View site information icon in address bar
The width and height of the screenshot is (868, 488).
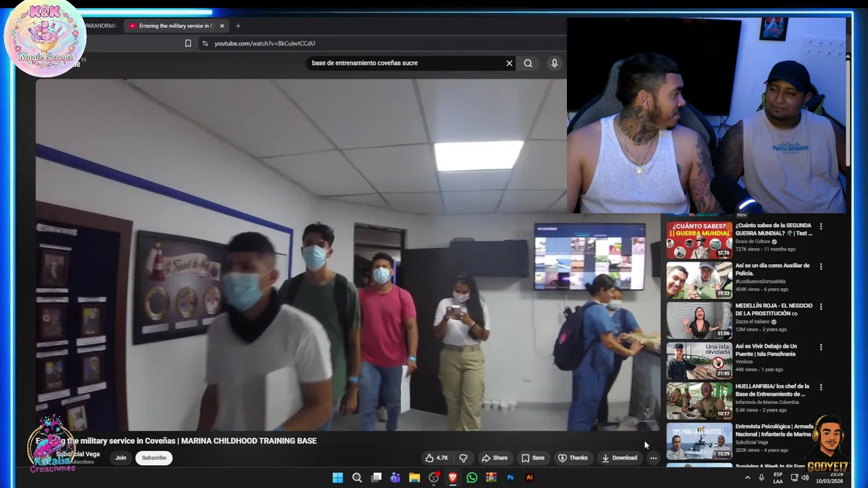click(205, 43)
